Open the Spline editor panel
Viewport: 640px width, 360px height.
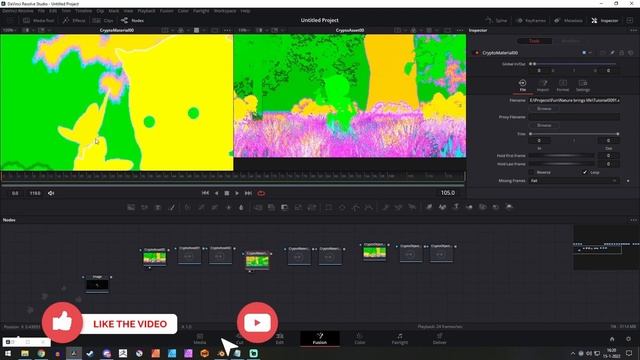[496, 20]
